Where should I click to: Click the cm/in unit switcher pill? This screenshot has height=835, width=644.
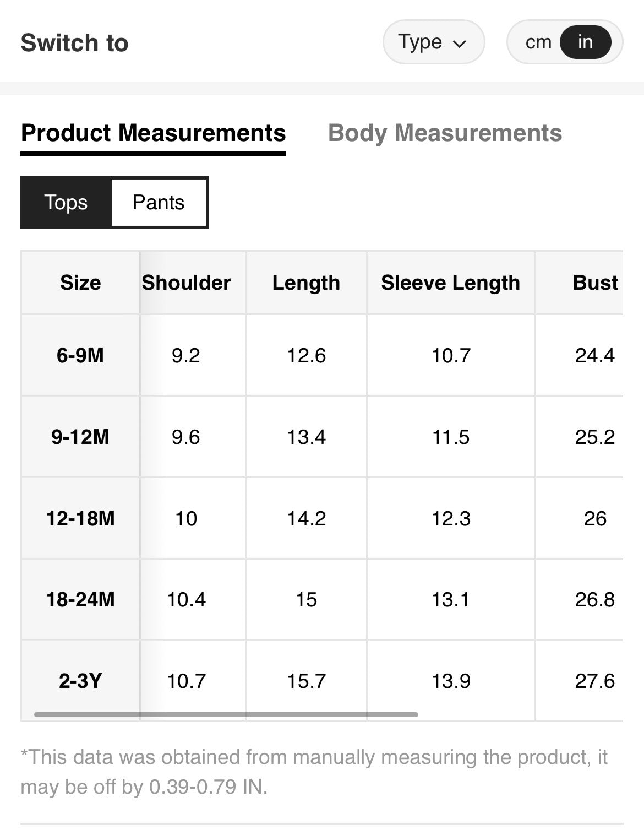[564, 42]
